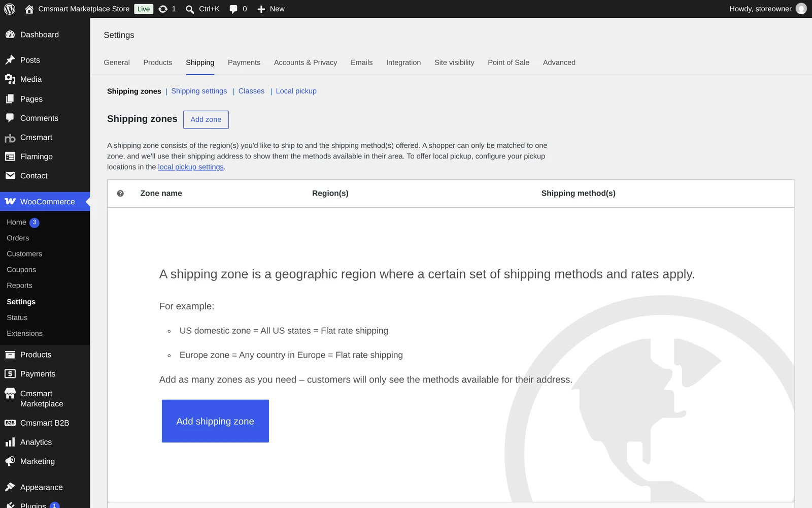Click the Appearance brush icon
Viewport: 812px width, 508px height.
tap(10, 487)
